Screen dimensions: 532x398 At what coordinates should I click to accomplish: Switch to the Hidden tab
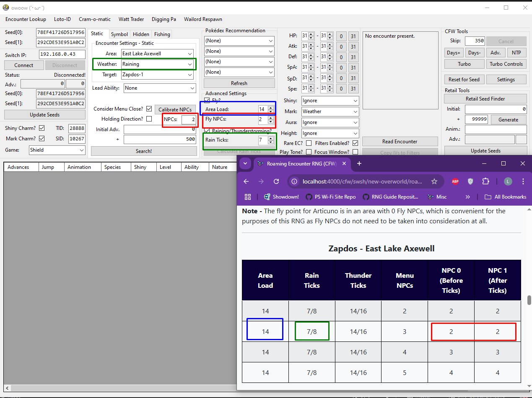(x=141, y=34)
